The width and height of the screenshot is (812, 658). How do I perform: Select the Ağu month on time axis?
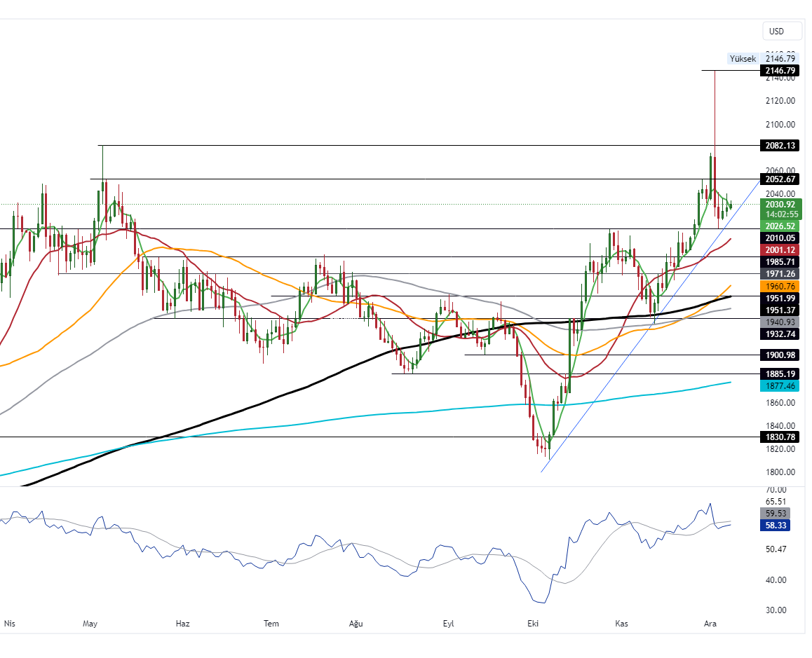pyautogui.click(x=356, y=623)
